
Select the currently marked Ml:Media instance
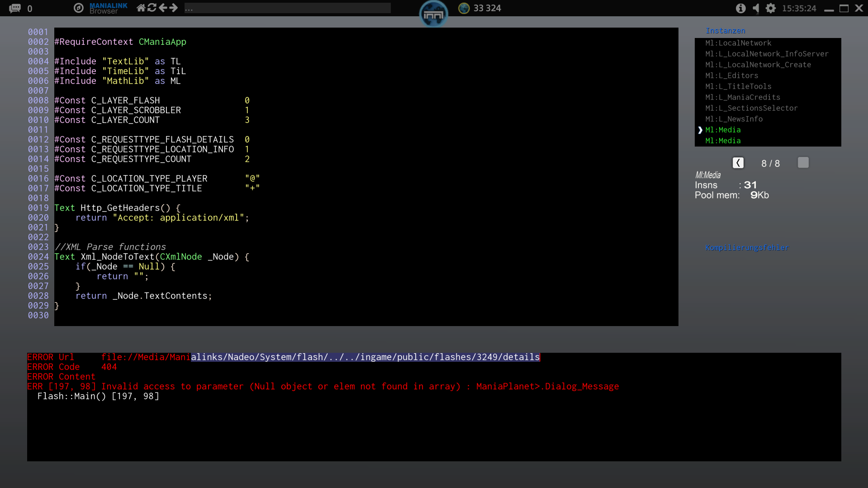[723, 130]
